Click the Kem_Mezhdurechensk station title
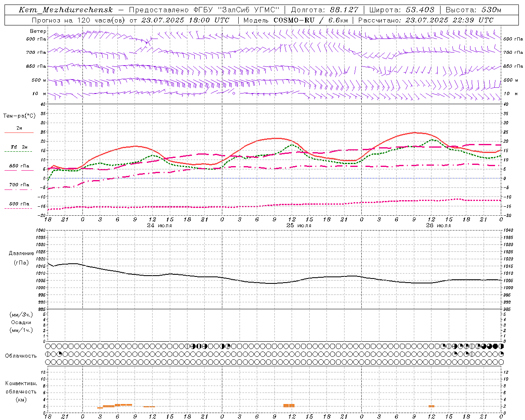 [66, 10]
